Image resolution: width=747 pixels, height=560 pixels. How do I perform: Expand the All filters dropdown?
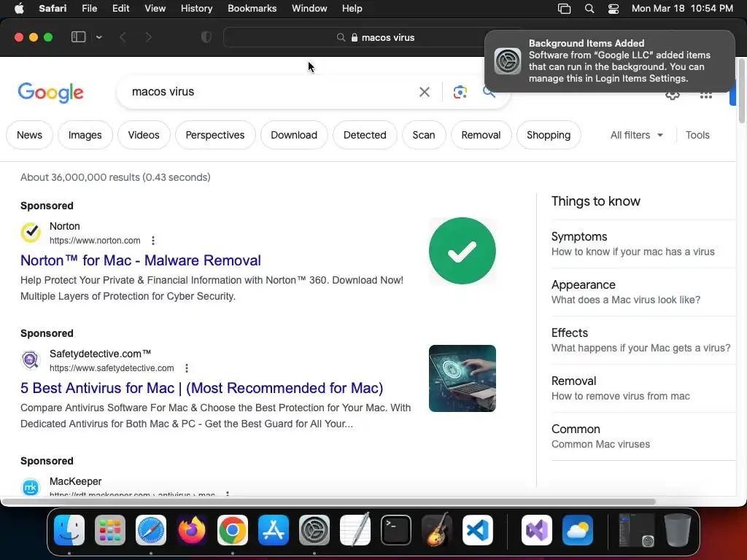click(636, 135)
